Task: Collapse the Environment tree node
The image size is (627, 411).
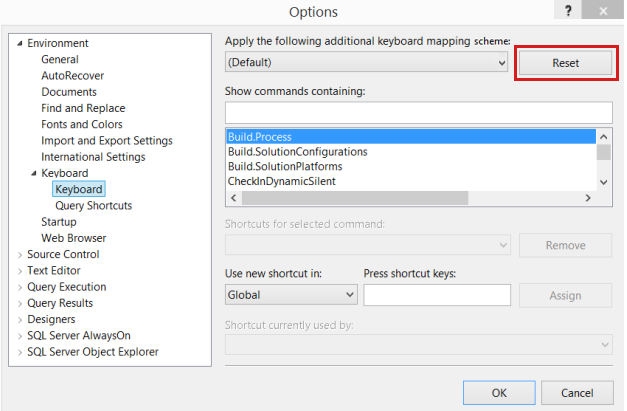Action: point(20,43)
